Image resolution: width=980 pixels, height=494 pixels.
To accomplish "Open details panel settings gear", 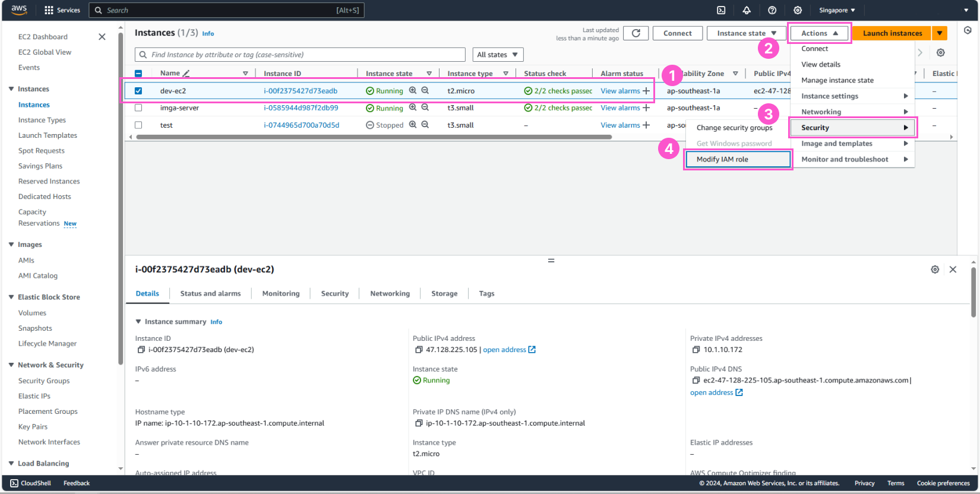I will (x=935, y=270).
